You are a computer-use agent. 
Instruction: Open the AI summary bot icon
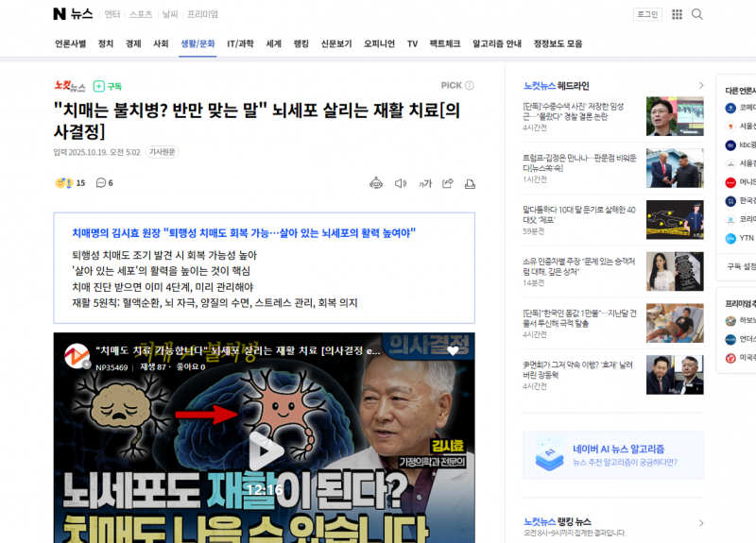(376, 183)
